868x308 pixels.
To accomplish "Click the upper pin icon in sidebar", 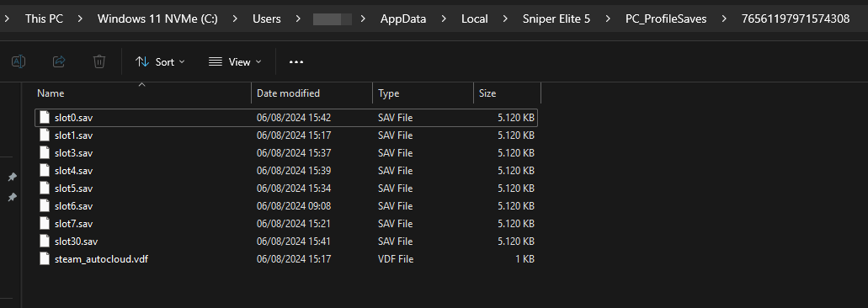I will click(12, 177).
